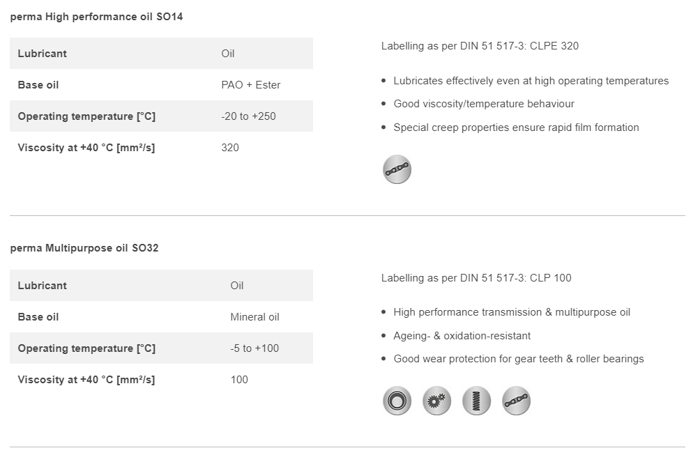This screenshot has height=455, width=700.
Task: Click the roller bearing icon under SO32
Action: 397,402
